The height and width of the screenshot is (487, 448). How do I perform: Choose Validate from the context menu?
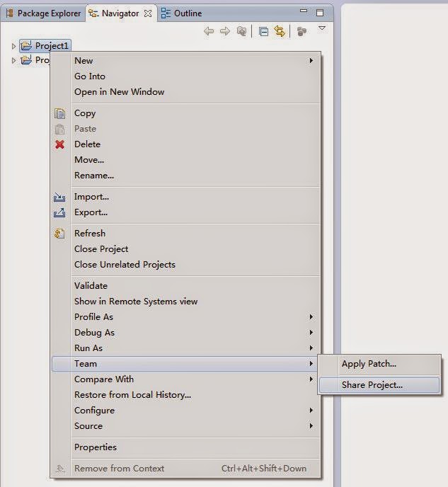(x=185, y=285)
